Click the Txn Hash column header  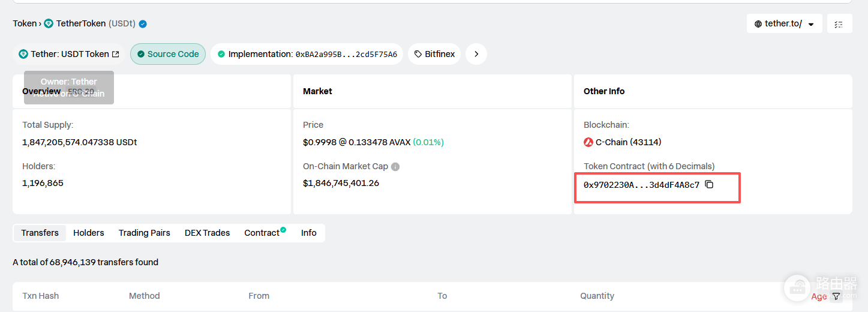pyautogui.click(x=41, y=296)
